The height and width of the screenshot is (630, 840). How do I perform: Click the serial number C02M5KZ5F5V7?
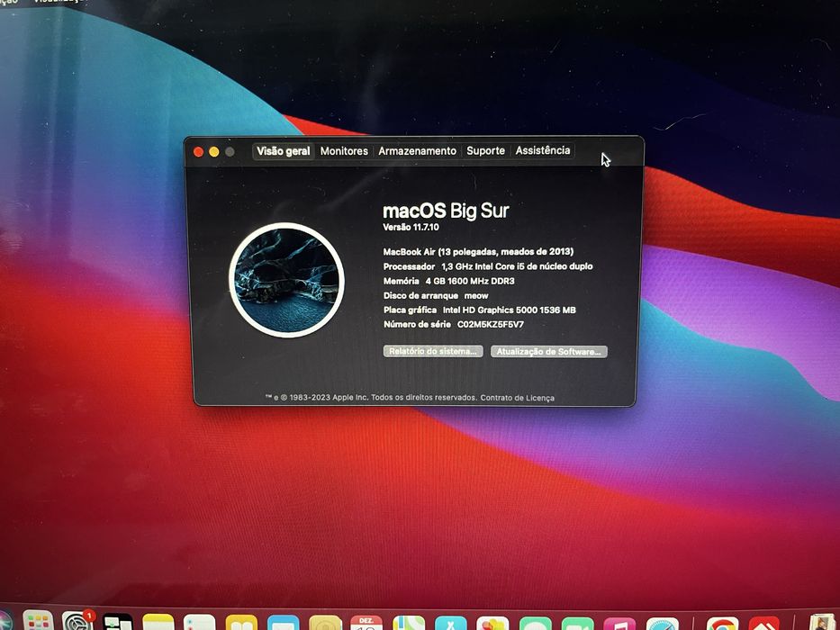[490, 325]
